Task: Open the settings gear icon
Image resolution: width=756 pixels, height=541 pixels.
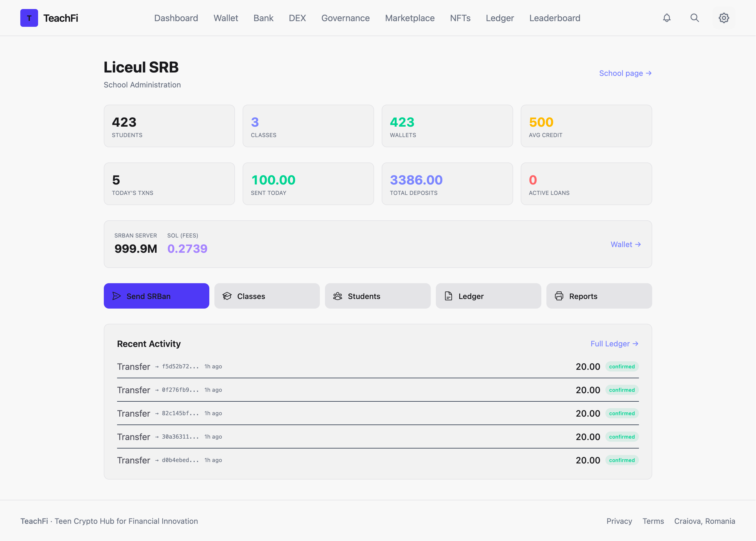Action: point(723,18)
